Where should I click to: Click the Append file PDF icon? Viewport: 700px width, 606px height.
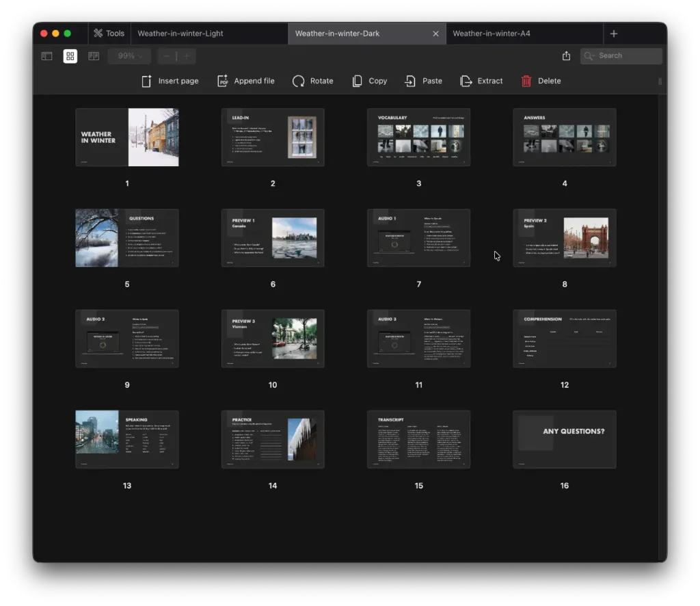click(x=223, y=81)
